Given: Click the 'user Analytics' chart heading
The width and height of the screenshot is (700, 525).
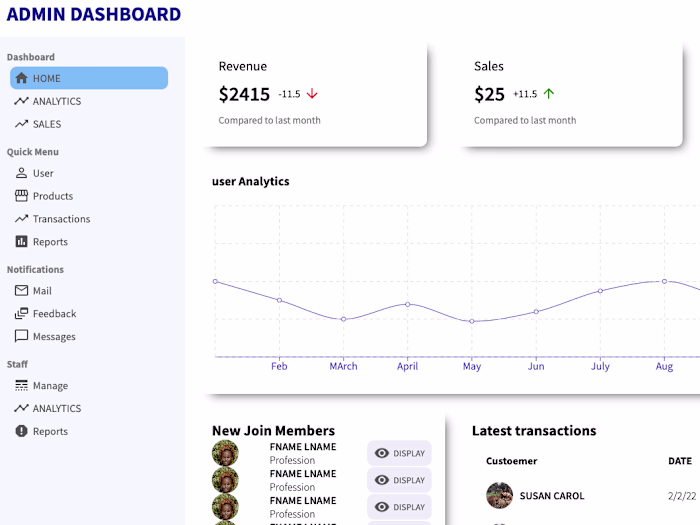Looking at the screenshot, I should 250,181.
